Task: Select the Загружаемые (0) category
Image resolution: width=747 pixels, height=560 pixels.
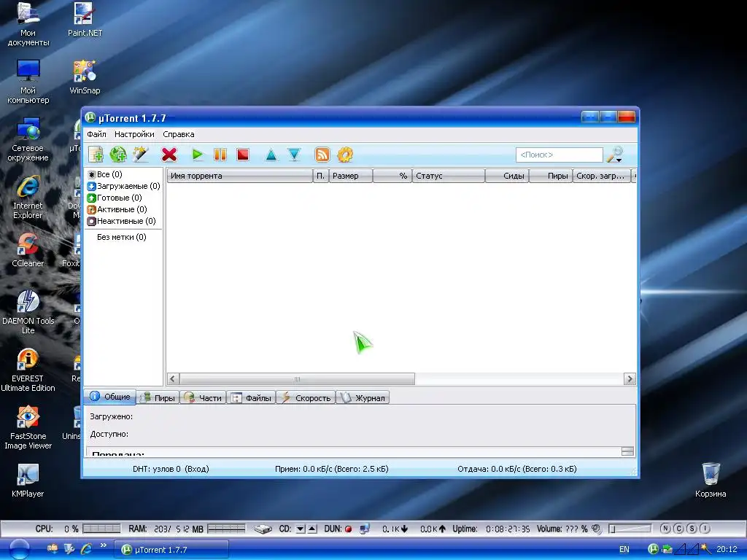Action: coord(124,186)
